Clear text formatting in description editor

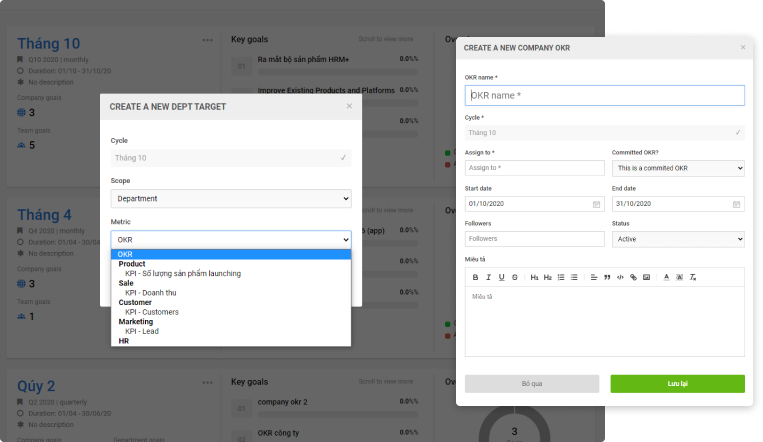[x=693, y=276]
